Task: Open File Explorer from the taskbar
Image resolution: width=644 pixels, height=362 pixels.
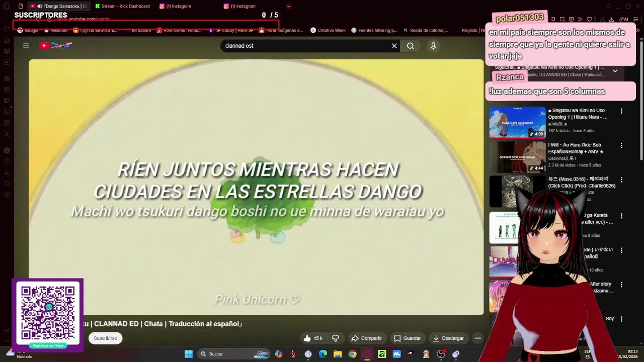Action: pos(338,354)
